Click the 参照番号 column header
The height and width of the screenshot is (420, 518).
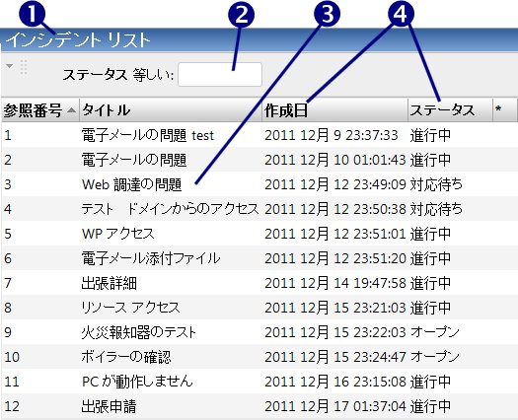[x=40, y=110]
